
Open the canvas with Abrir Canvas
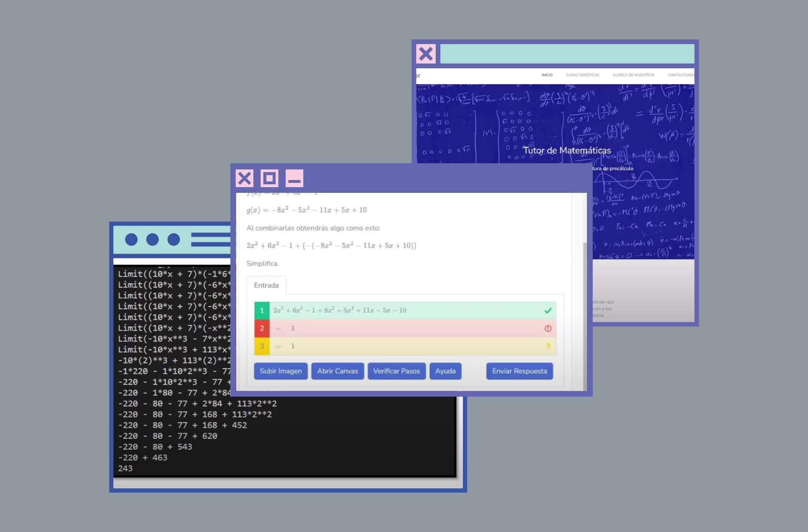point(337,371)
